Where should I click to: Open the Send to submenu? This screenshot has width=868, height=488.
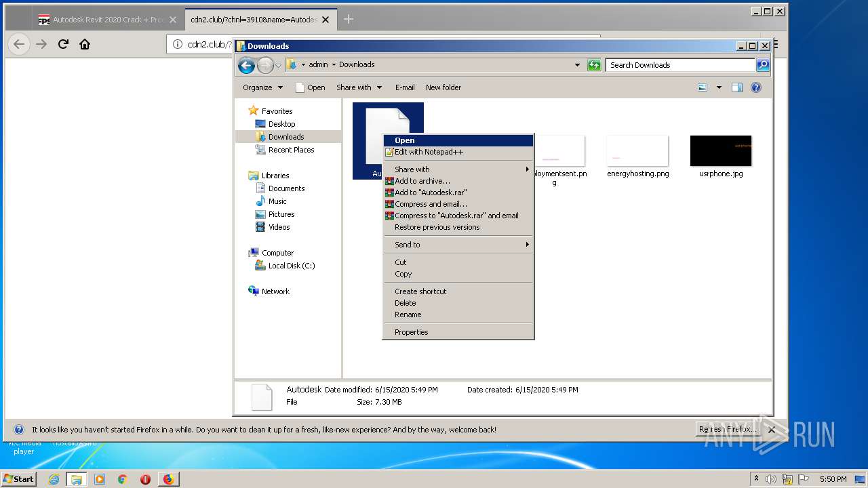click(x=458, y=245)
